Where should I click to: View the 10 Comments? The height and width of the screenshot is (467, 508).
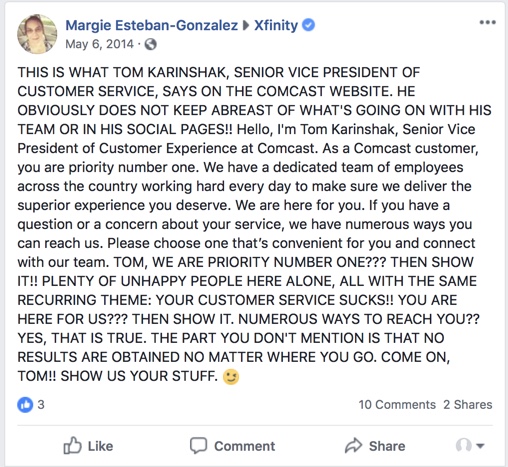[x=397, y=405]
